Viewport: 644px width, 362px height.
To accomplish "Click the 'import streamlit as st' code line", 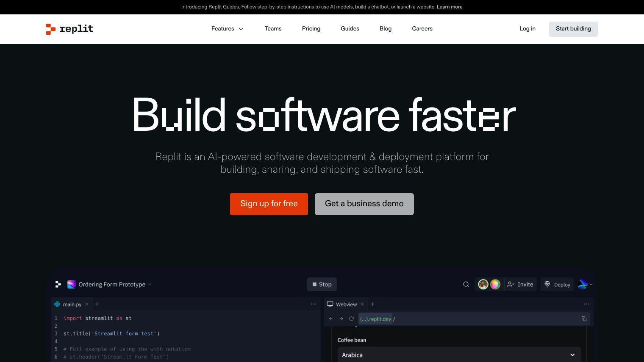I will tap(97, 318).
